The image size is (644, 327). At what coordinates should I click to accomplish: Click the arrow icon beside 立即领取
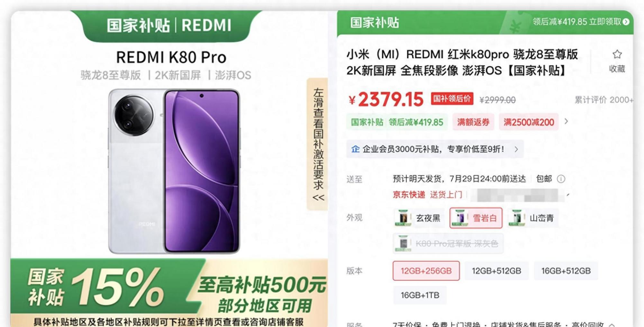[x=626, y=22]
